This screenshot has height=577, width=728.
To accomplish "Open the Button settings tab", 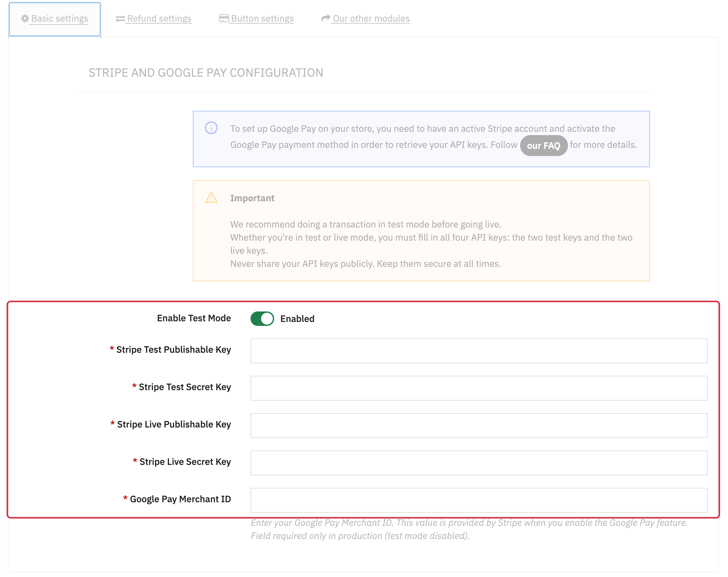I will tap(257, 19).
